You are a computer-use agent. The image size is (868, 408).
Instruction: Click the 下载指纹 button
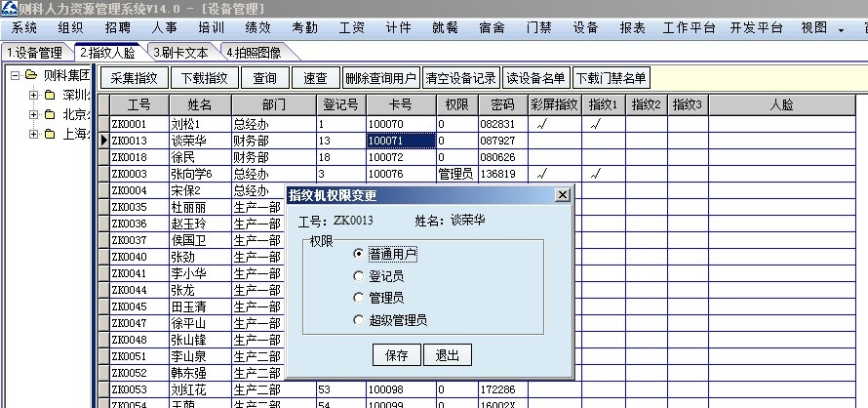tap(205, 78)
